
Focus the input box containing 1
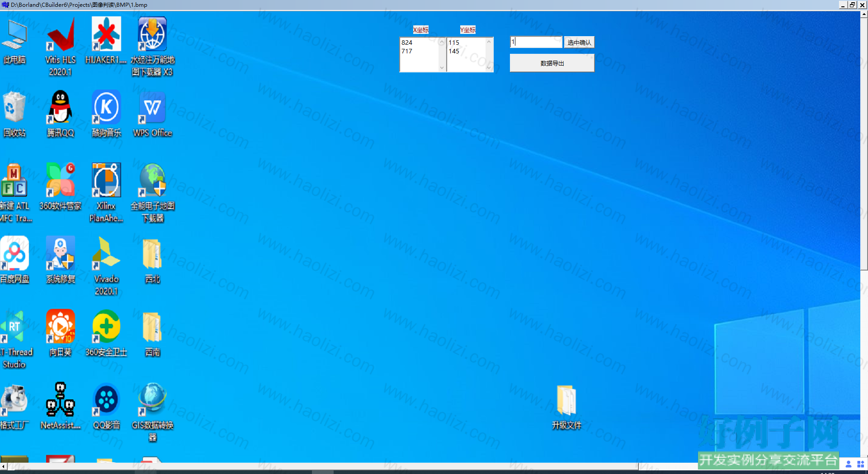[536, 42]
